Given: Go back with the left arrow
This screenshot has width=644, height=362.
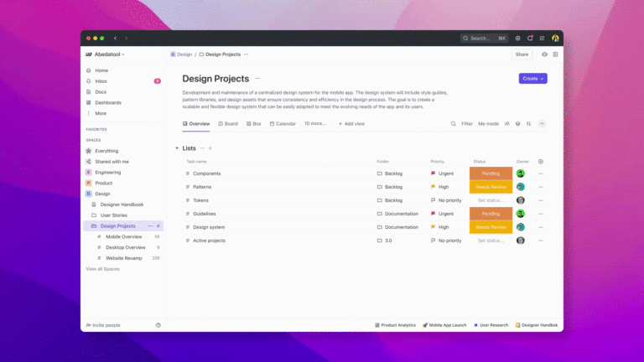Looking at the screenshot, I should pyautogui.click(x=116, y=39).
